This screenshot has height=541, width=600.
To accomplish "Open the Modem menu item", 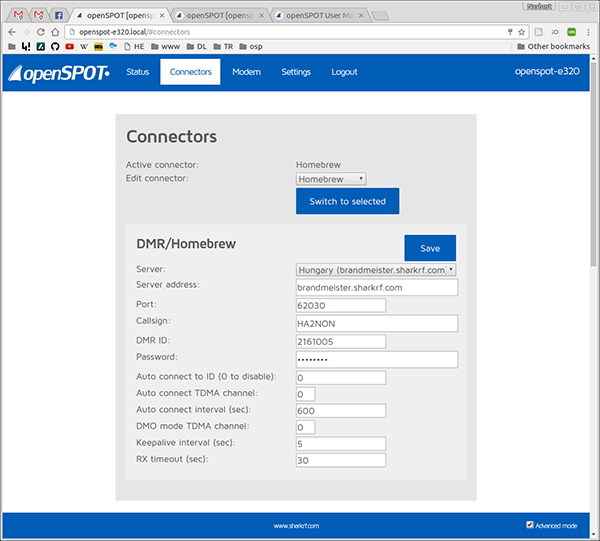I will click(246, 72).
